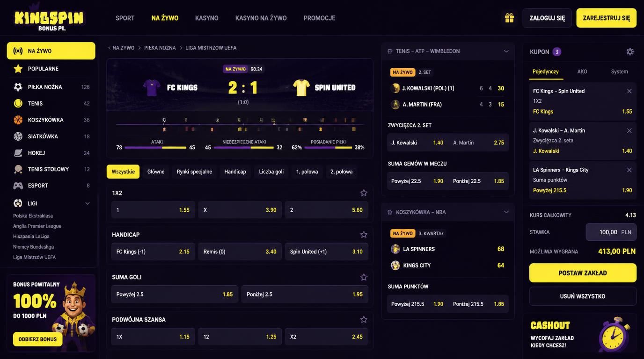Click the KingSpin logo
The width and height of the screenshot is (644, 359).
click(x=49, y=19)
